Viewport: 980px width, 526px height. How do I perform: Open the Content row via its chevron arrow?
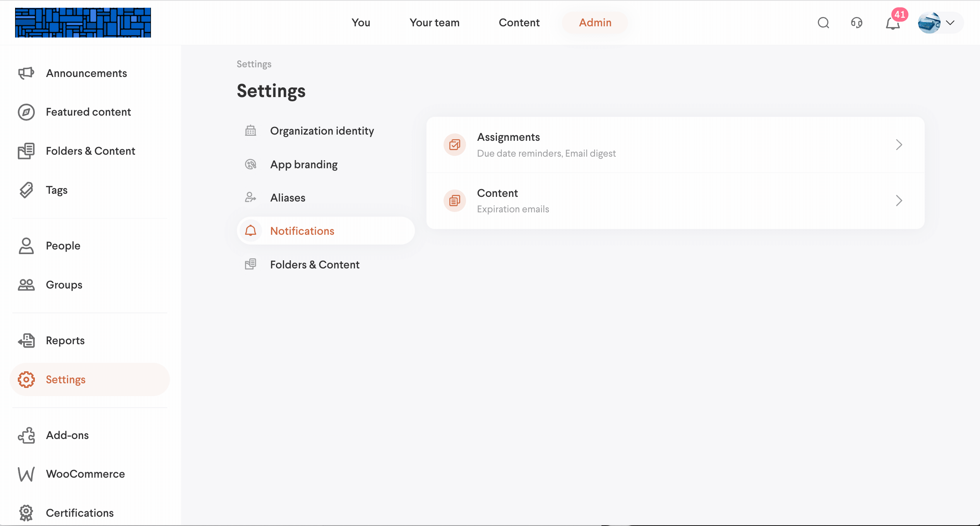click(899, 200)
